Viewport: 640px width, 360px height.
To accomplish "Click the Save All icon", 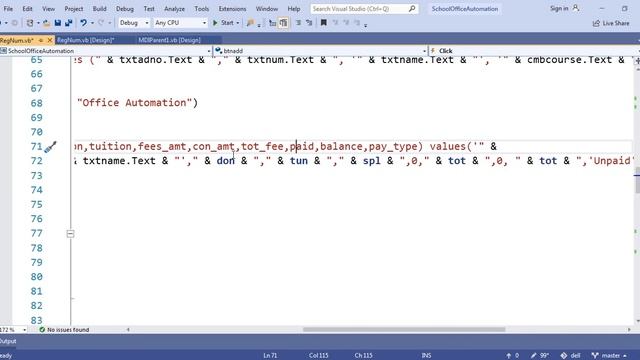I will pyautogui.click(x=68, y=23).
